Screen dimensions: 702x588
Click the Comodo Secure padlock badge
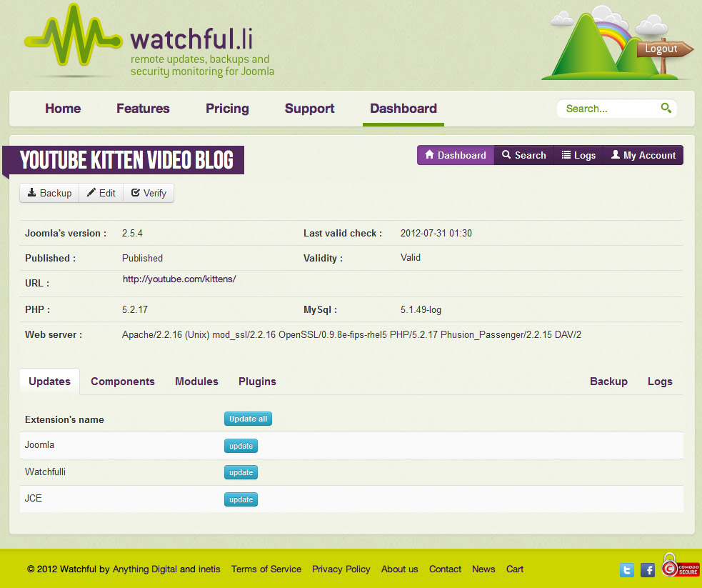coord(680,565)
